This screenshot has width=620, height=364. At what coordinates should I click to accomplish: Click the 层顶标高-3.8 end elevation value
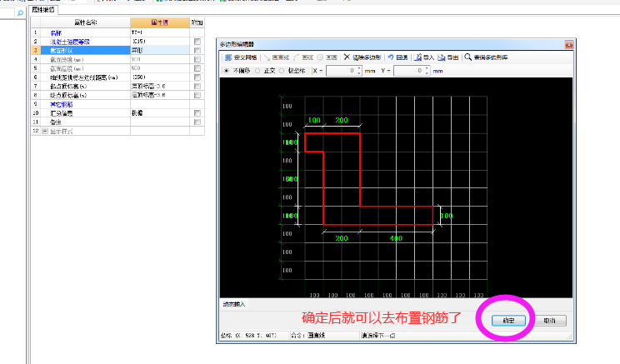point(160,95)
